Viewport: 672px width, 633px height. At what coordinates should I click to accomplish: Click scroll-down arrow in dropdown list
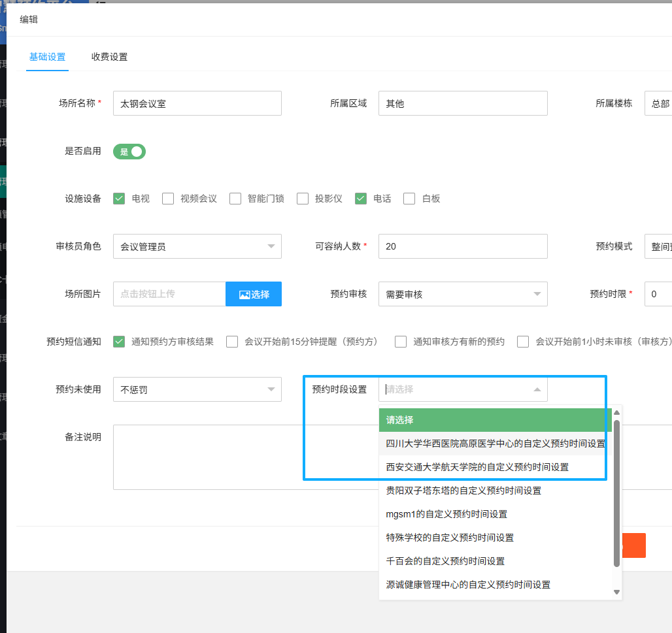[x=616, y=592]
